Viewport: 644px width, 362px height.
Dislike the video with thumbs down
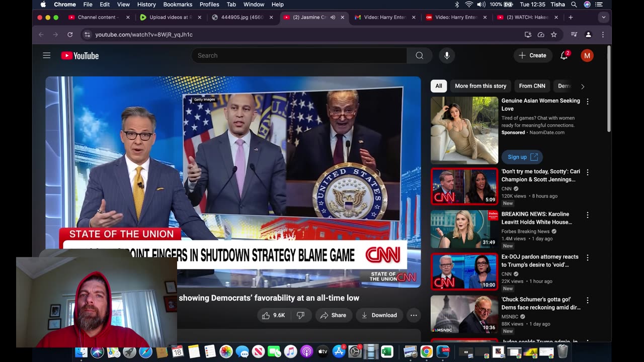point(300,315)
